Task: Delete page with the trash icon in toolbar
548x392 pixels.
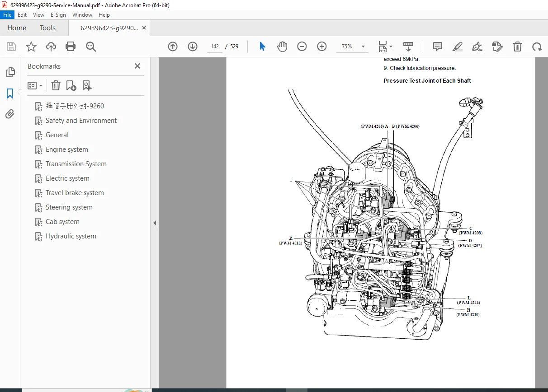Action: 517,47
